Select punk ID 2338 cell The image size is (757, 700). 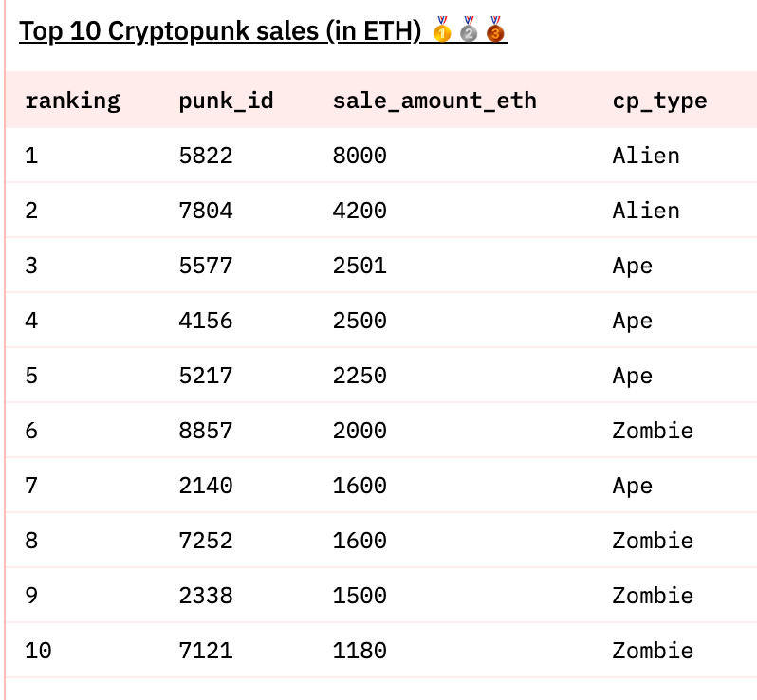point(205,596)
